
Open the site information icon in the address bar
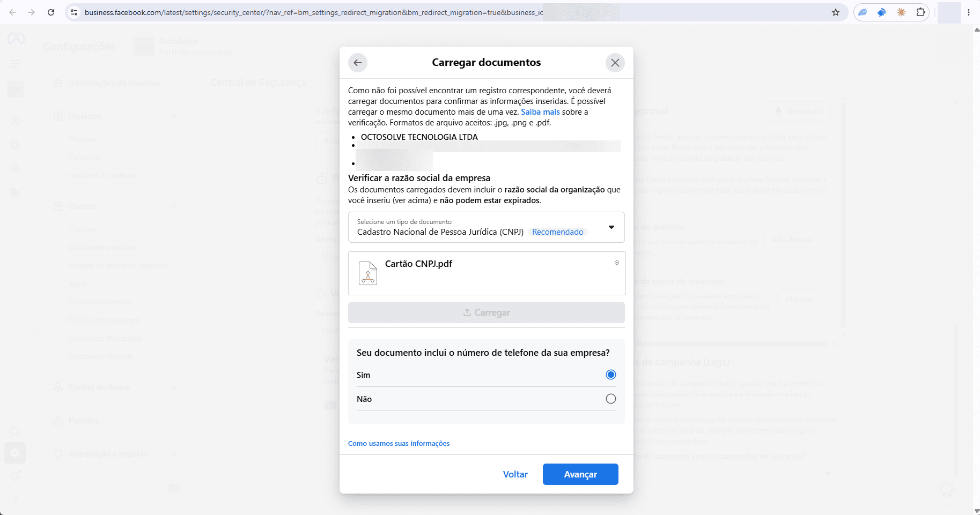coord(75,12)
